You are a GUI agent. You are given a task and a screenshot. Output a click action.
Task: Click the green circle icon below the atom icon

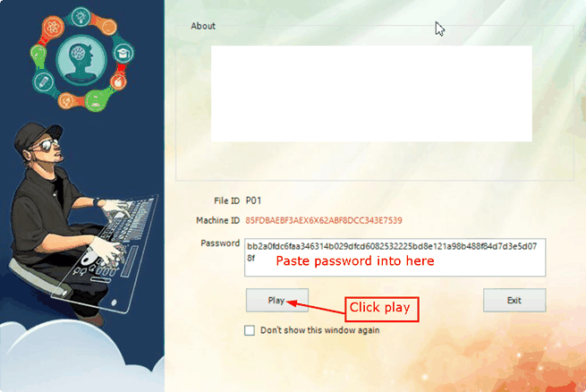coord(38,55)
